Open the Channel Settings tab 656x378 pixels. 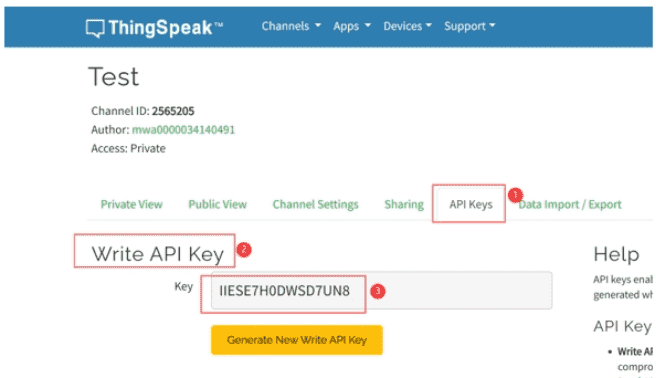pyautogui.click(x=315, y=204)
